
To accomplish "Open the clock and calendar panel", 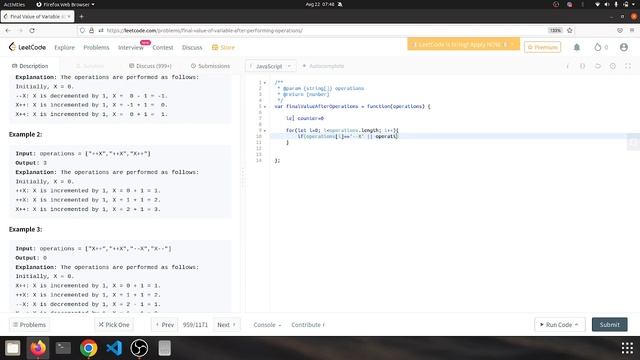I will pos(320,4).
